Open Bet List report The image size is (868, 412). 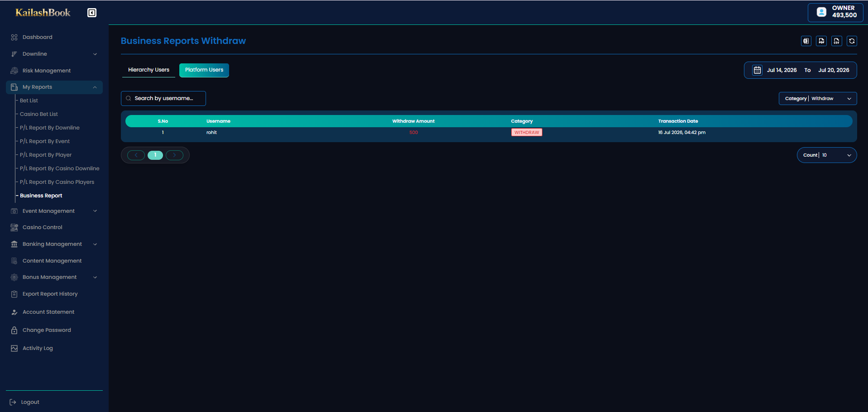[x=29, y=101]
